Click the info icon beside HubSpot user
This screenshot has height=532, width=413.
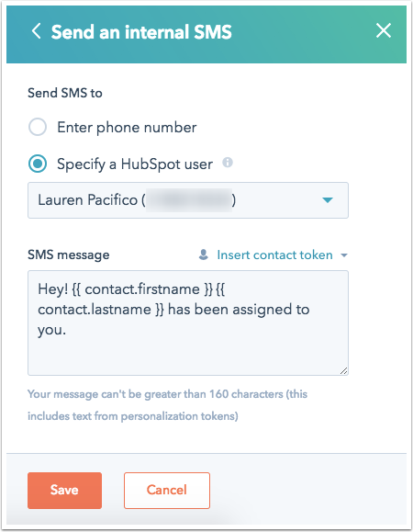pyautogui.click(x=228, y=163)
